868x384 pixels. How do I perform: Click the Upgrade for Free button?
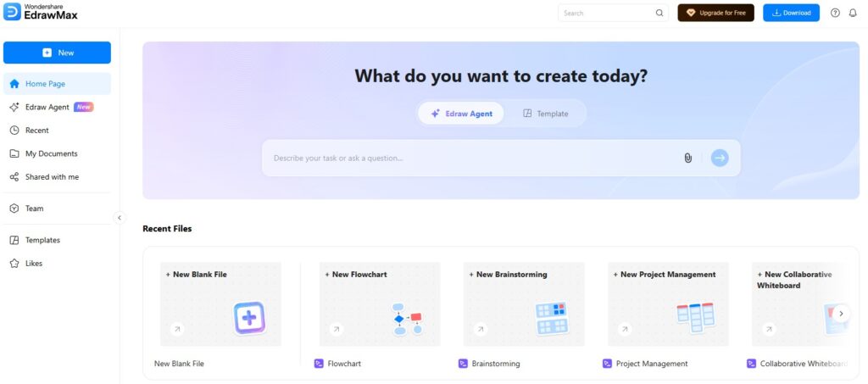(715, 13)
